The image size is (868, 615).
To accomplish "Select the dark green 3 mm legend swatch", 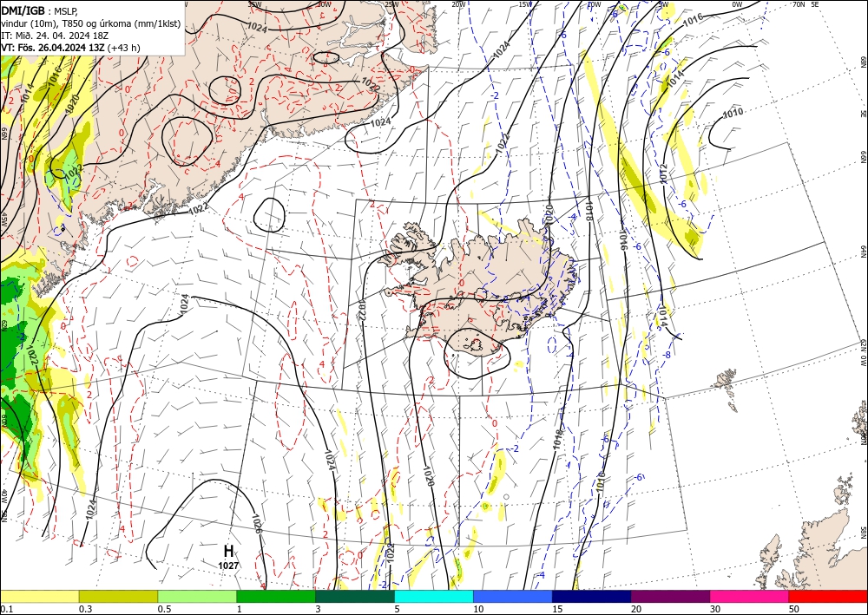I will (x=355, y=596).
